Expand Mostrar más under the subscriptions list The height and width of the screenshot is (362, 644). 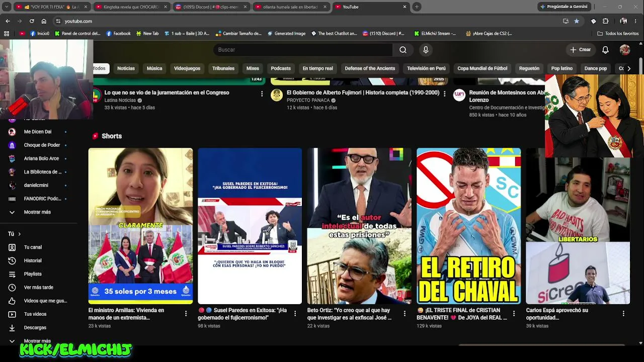coord(38,212)
